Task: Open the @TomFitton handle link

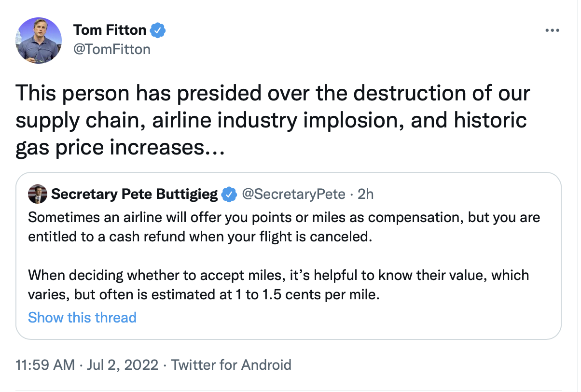Action: point(112,49)
